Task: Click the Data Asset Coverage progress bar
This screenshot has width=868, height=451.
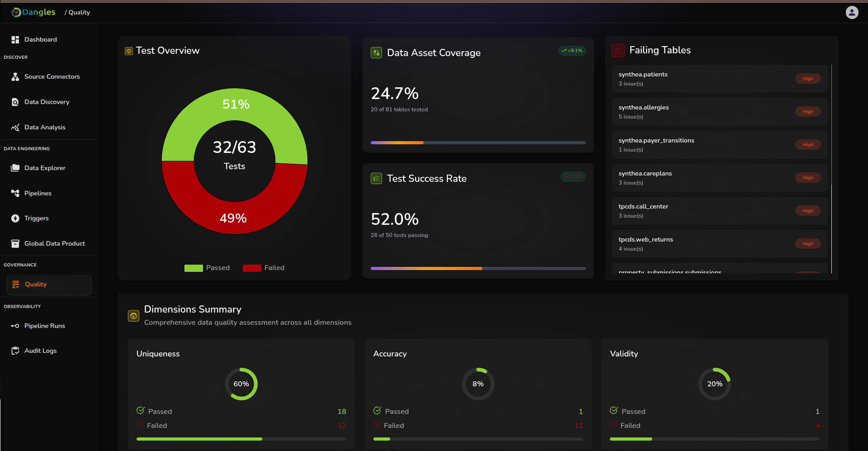Action: pyautogui.click(x=478, y=143)
